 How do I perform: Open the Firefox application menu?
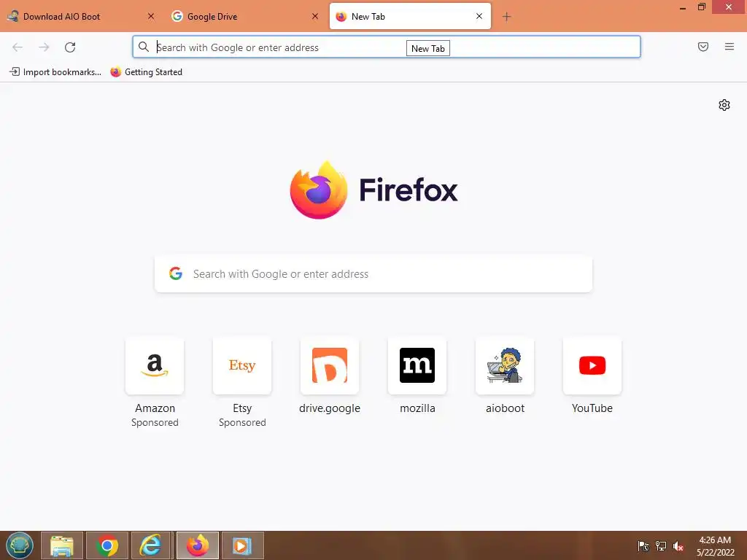[x=729, y=47]
